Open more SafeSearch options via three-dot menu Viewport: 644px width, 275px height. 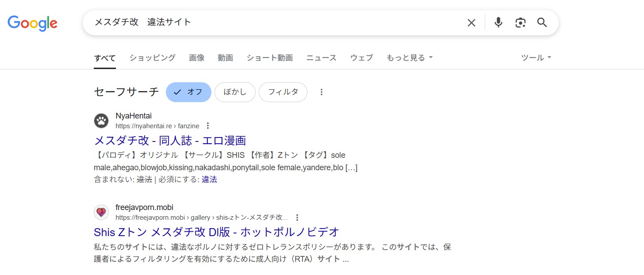pos(321,92)
